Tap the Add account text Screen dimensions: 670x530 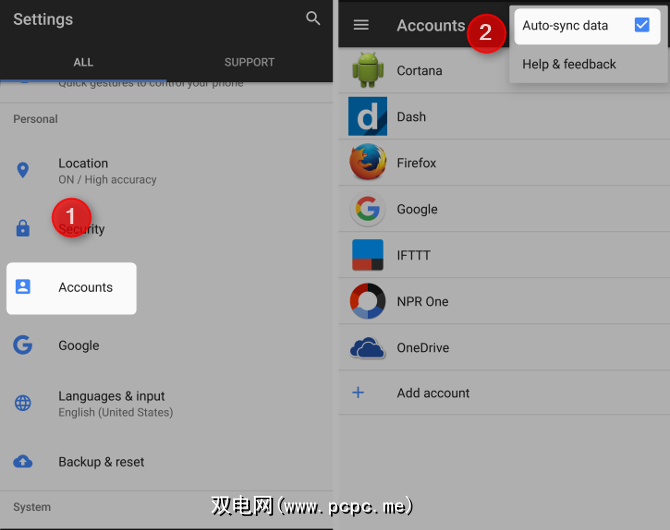(x=433, y=393)
